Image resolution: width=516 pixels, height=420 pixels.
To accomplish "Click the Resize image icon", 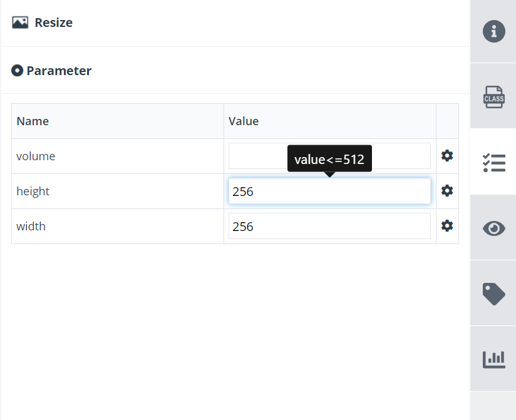I will (x=20, y=23).
